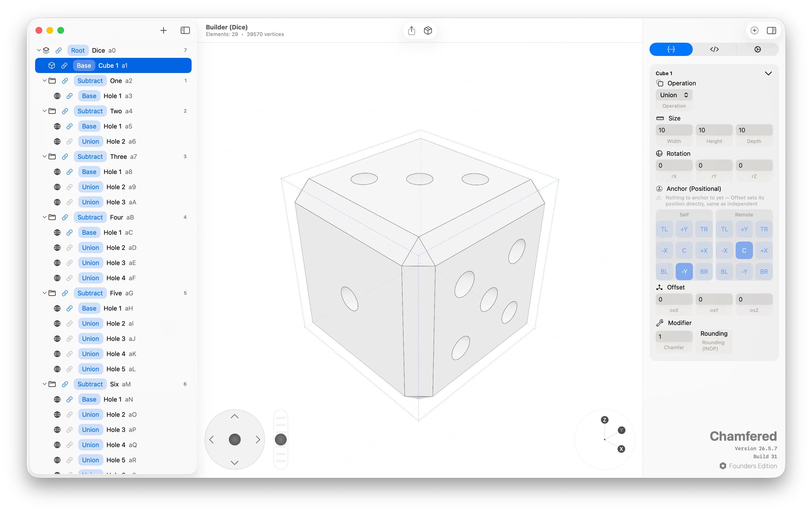Viewport: 812px width, 513px height.
Task: Collapse the Five aG group
Action: [44, 293]
